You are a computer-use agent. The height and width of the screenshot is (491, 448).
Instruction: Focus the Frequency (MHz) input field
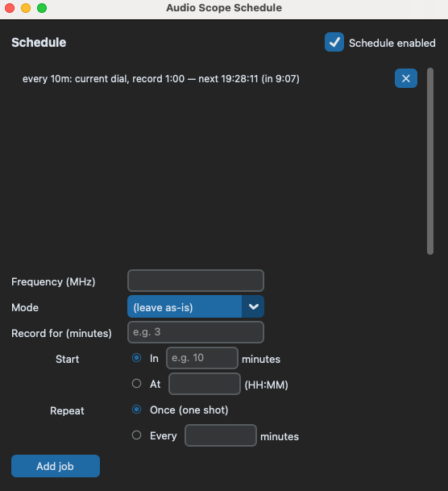[196, 281]
